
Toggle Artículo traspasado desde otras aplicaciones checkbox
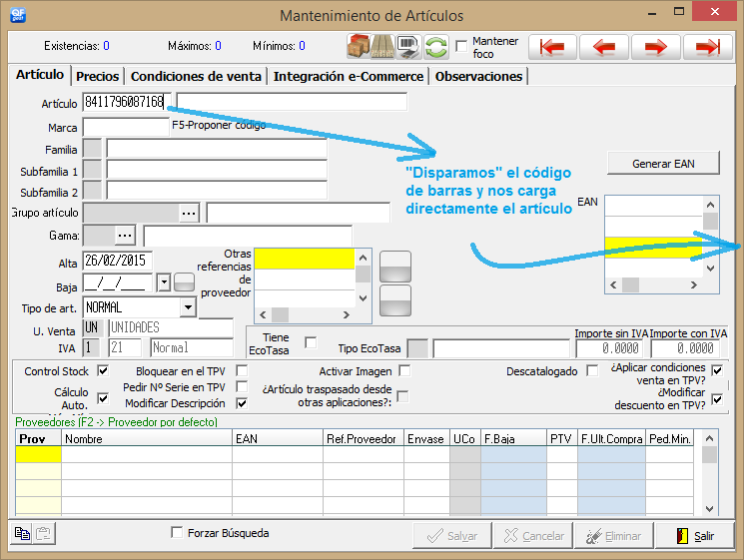(x=402, y=396)
